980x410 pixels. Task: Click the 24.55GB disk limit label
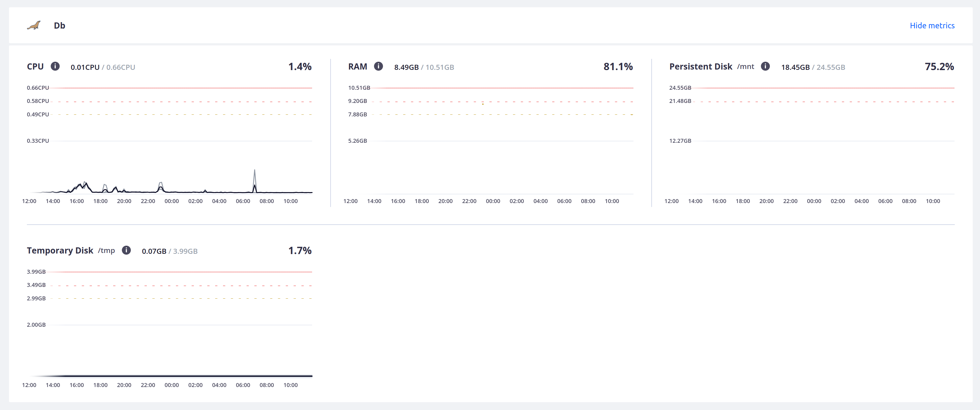click(x=680, y=88)
